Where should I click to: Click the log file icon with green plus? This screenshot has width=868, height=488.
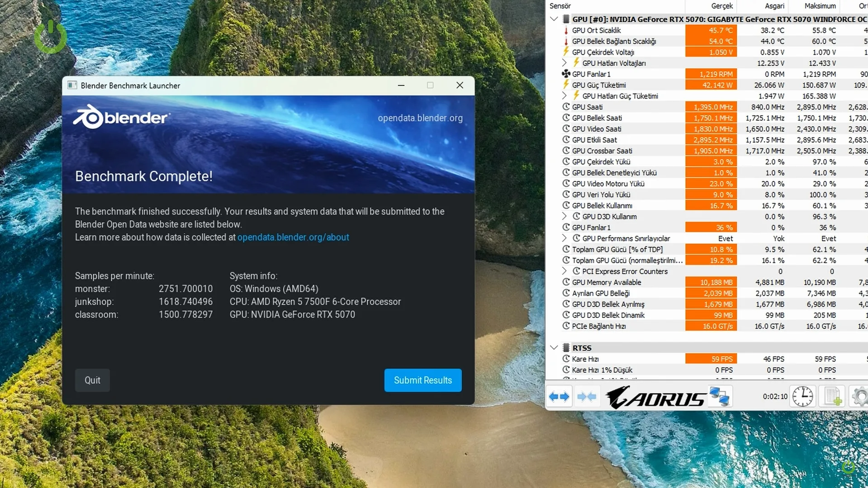coord(832,397)
